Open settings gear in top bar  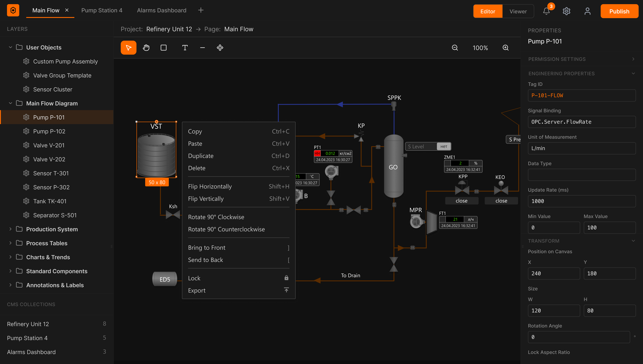click(566, 11)
